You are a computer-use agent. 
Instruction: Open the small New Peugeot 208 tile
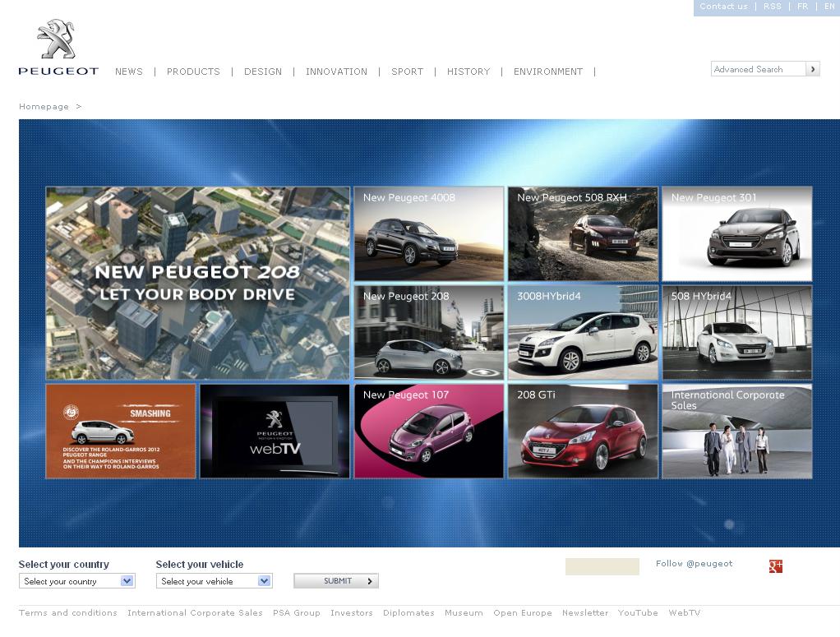tap(429, 332)
